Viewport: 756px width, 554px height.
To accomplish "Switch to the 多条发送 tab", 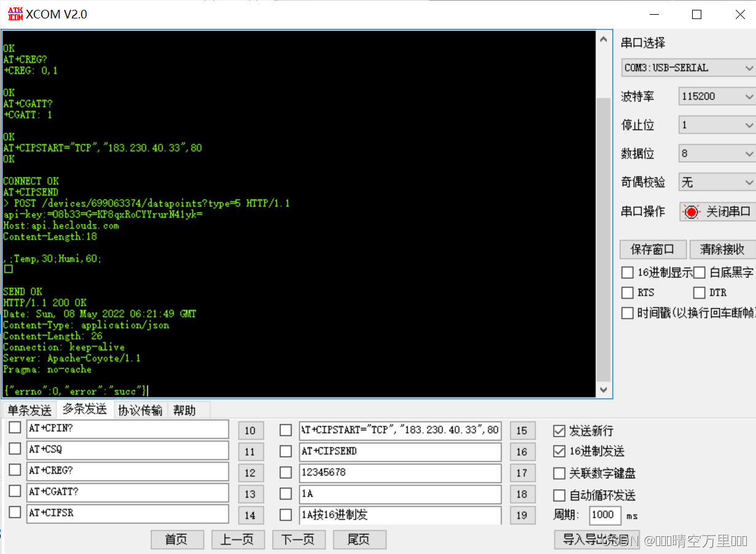I will click(x=85, y=409).
